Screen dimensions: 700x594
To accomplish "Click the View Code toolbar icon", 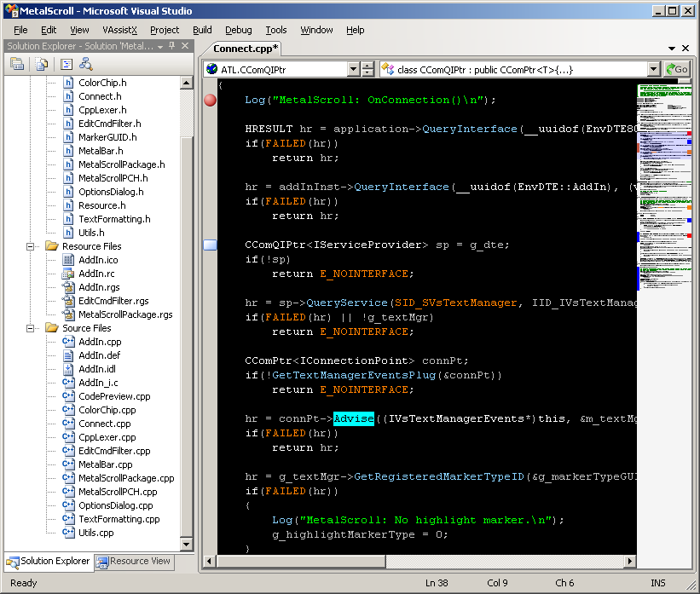I will (x=67, y=65).
